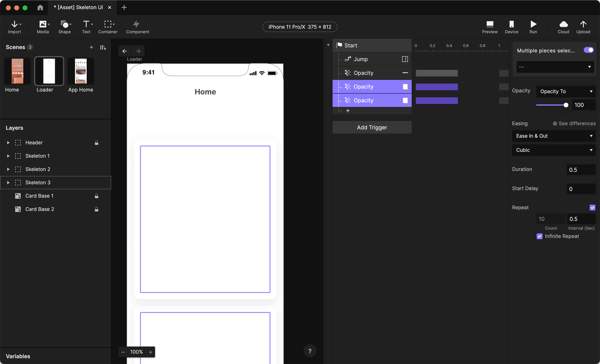
Task: Open See differences help link
Action: coord(574,123)
